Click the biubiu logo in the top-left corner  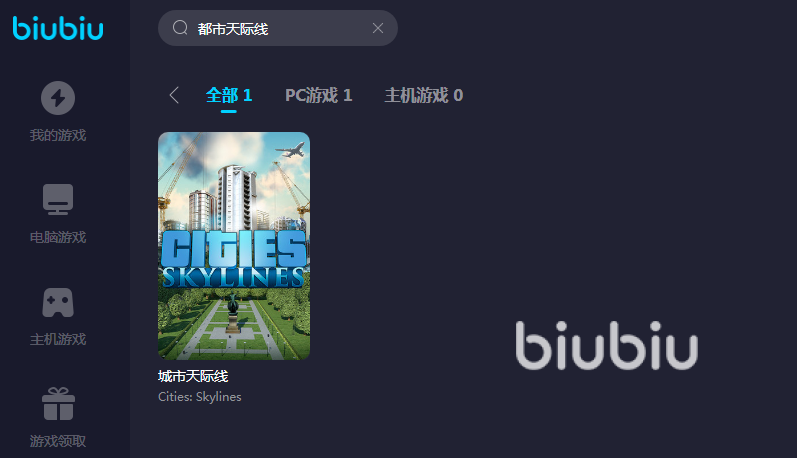click(x=58, y=28)
